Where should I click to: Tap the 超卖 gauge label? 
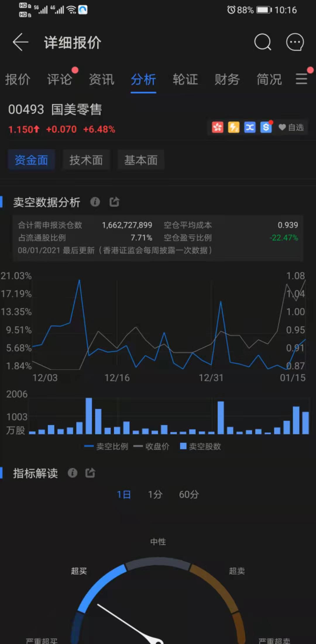(x=237, y=571)
